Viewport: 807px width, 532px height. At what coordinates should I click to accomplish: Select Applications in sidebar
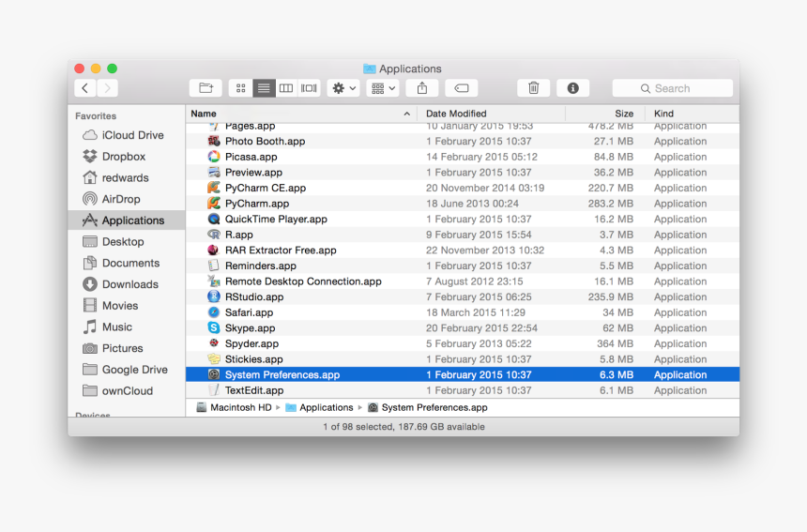click(x=127, y=220)
